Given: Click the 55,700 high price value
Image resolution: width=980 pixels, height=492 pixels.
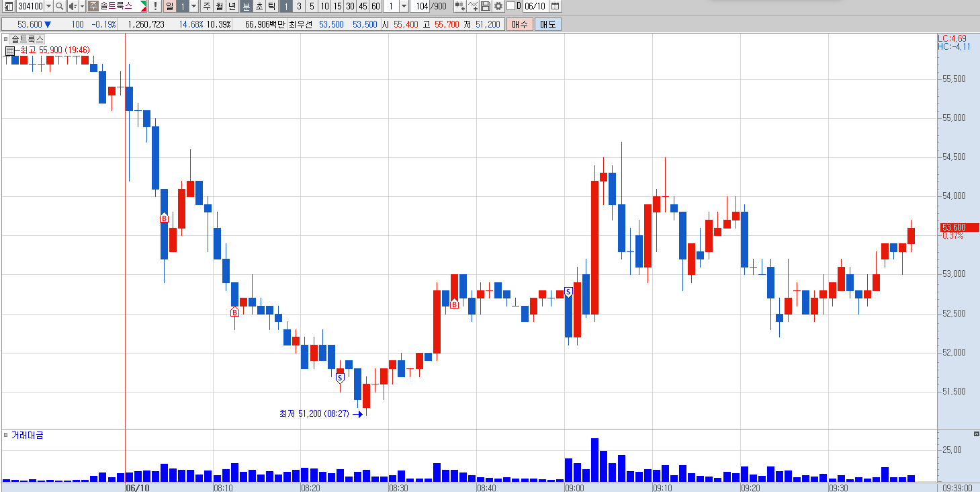Looking at the screenshot, I should 447,24.
